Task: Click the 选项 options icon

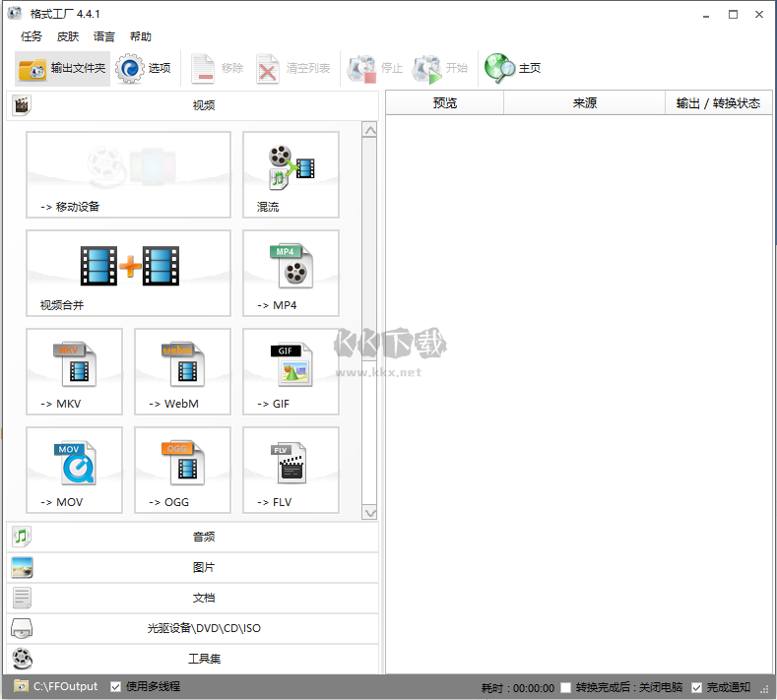Action: pos(144,68)
